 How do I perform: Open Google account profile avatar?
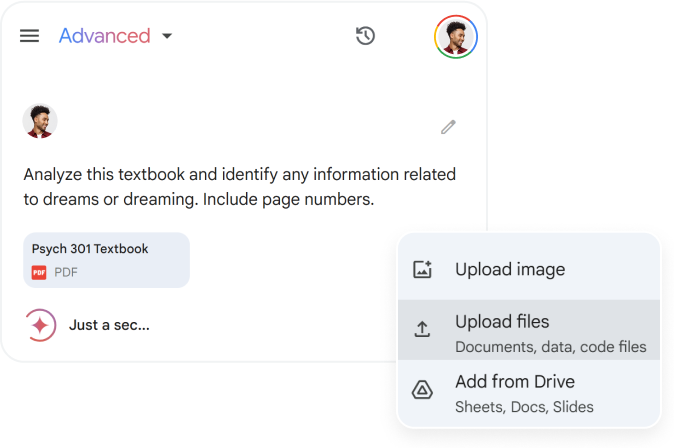coord(456,37)
